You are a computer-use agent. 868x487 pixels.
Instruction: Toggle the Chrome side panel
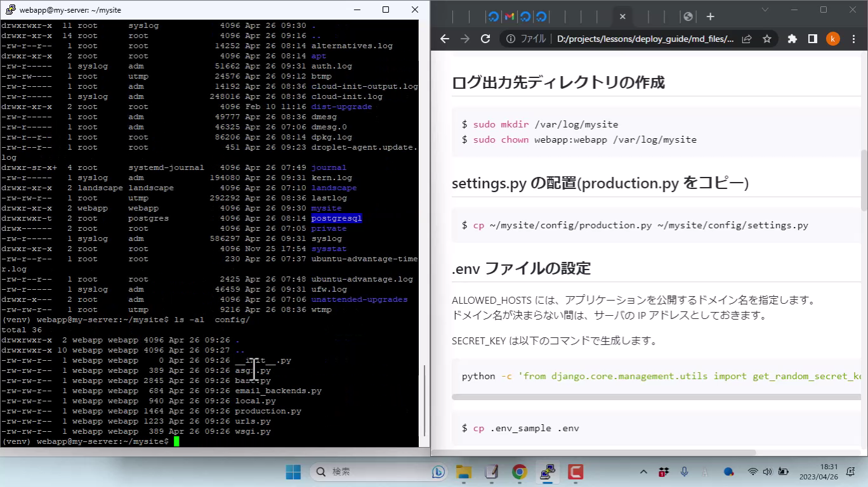point(812,39)
